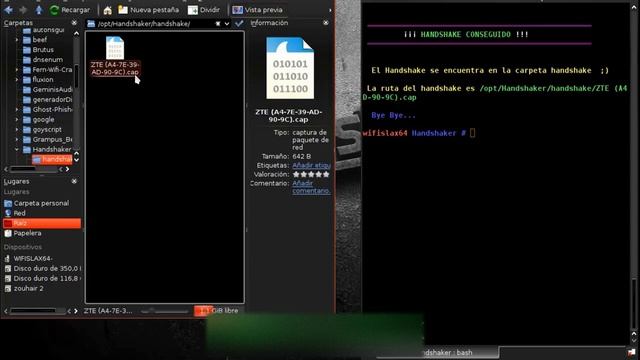Screen dimensions: 640x360
Task: Go to the home folder icon
Action: (107, 10)
